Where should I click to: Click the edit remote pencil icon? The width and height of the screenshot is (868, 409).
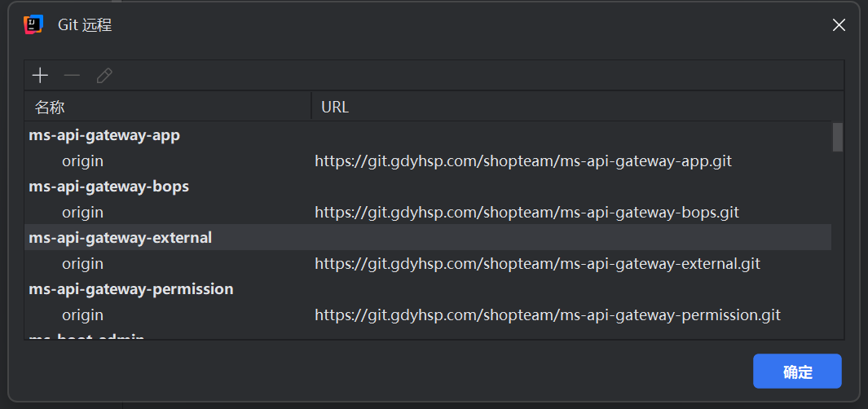(x=104, y=76)
